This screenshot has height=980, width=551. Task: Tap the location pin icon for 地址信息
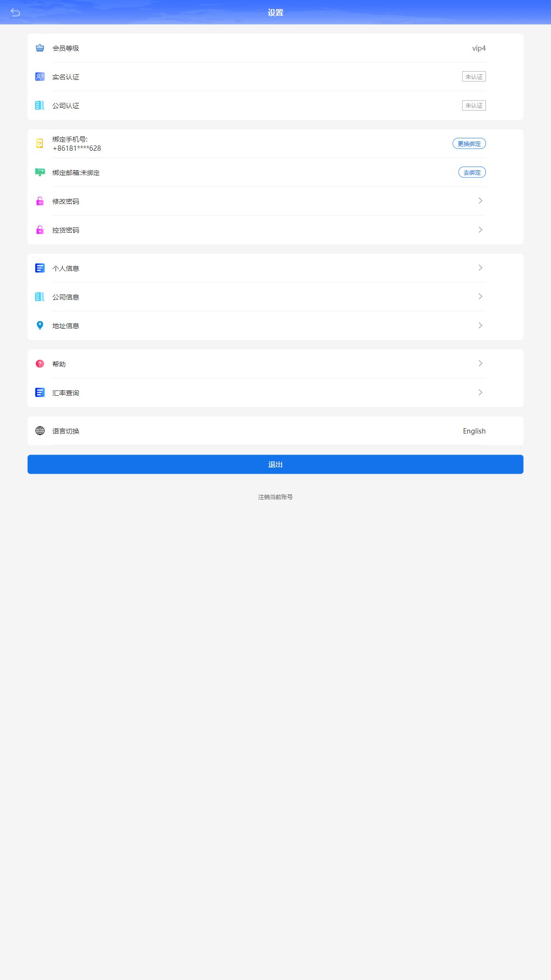point(40,325)
